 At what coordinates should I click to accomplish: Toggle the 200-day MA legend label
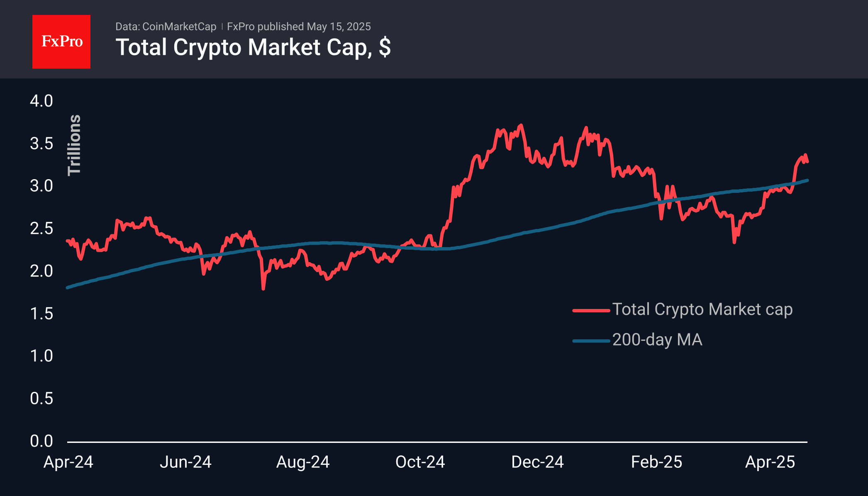pyautogui.click(x=657, y=340)
